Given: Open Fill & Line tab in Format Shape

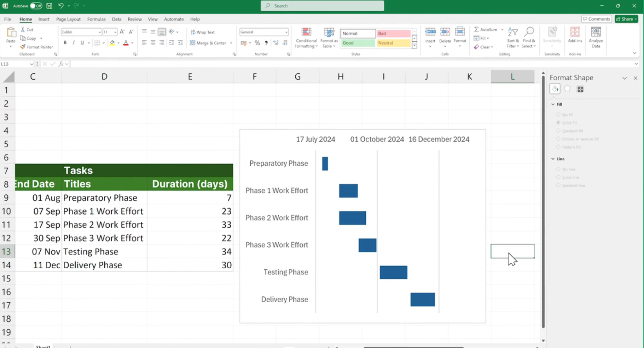Looking at the screenshot, I should point(555,89).
